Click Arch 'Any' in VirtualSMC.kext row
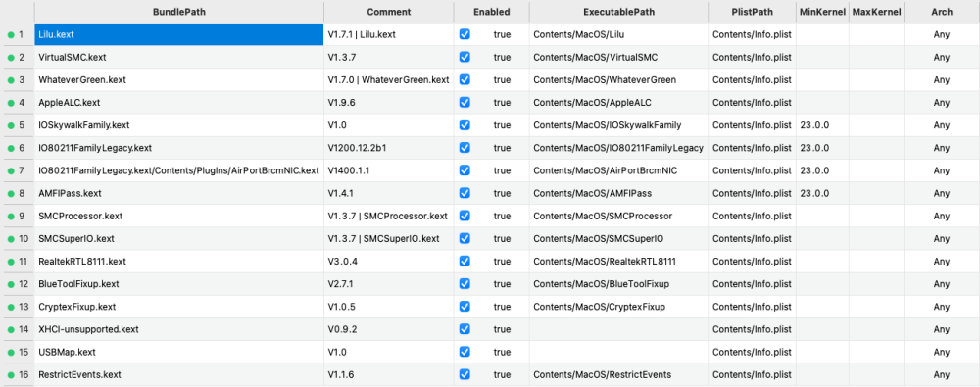980x387 pixels. tap(942, 57)
